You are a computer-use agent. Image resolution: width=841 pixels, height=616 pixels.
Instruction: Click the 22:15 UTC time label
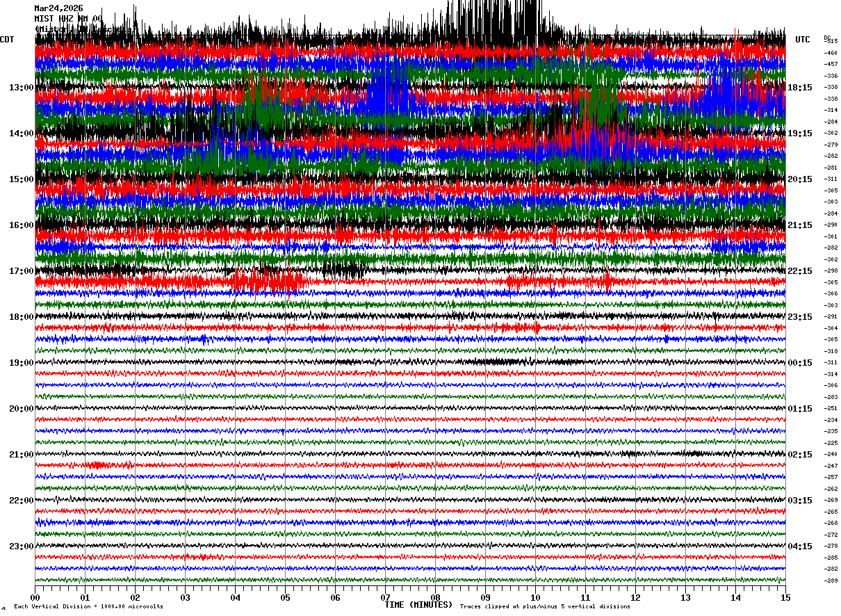799,271
